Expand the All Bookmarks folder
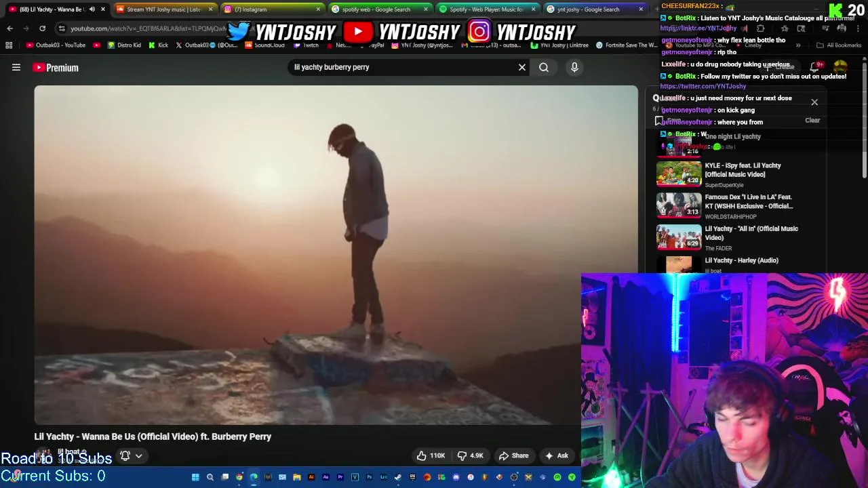This screenshot has height=488, width=868. pyautogui.click(x=839, y=45)
